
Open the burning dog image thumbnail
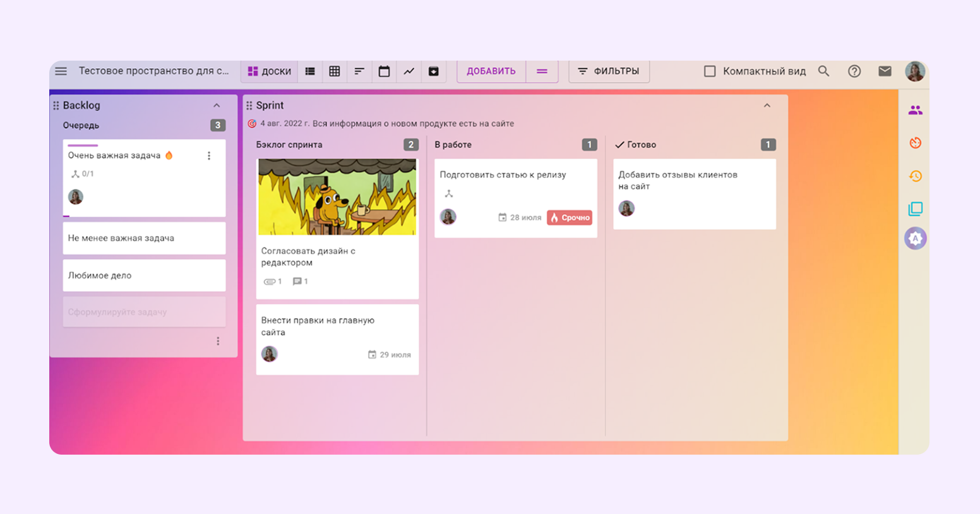pyautogui.click(x=337, y=197)
